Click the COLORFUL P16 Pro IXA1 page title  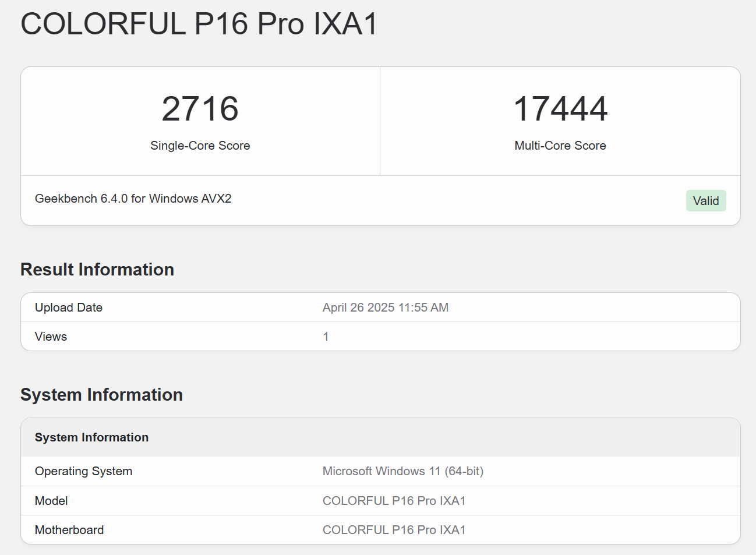199,24
